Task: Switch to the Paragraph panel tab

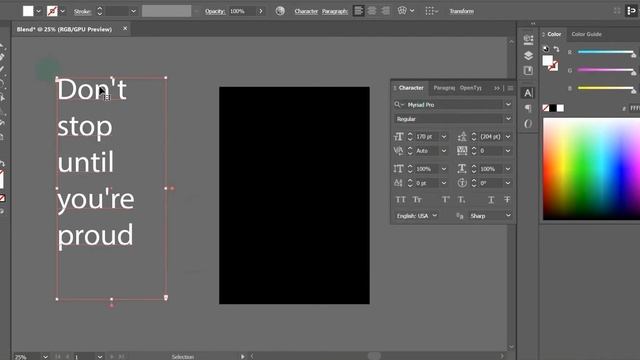Action: tap(444, 88)
